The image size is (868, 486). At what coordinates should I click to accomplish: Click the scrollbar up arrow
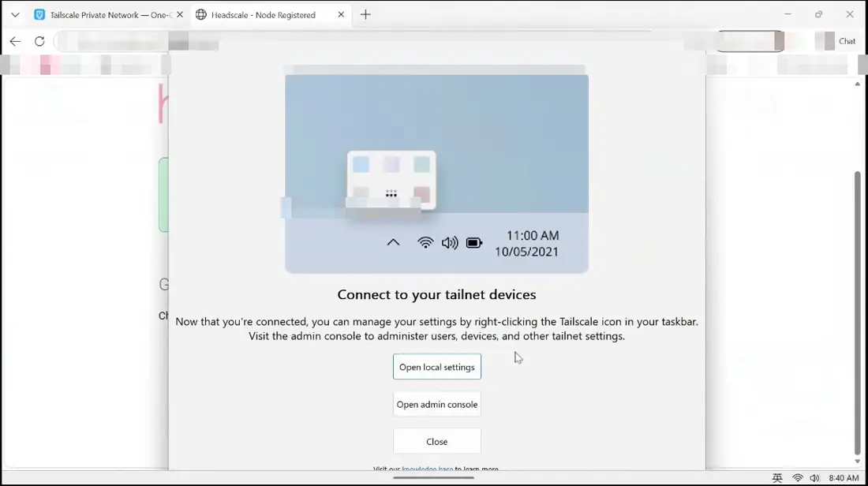pos(858,84)
